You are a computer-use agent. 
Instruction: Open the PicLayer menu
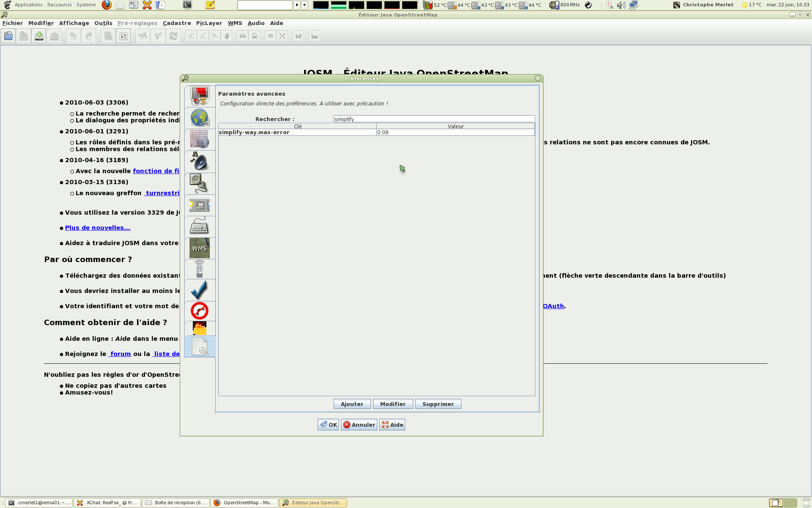click(x=209, y=23)
